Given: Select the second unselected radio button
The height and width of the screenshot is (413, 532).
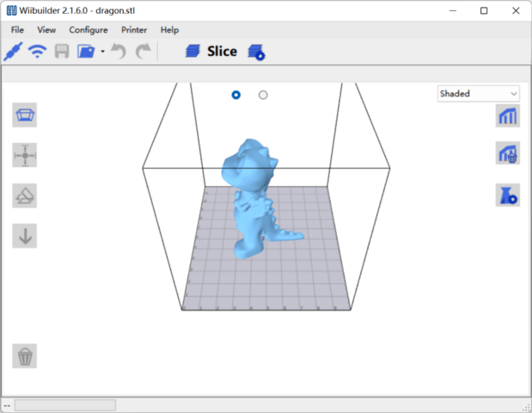Looking at the screenshot, I should (263, 95).
